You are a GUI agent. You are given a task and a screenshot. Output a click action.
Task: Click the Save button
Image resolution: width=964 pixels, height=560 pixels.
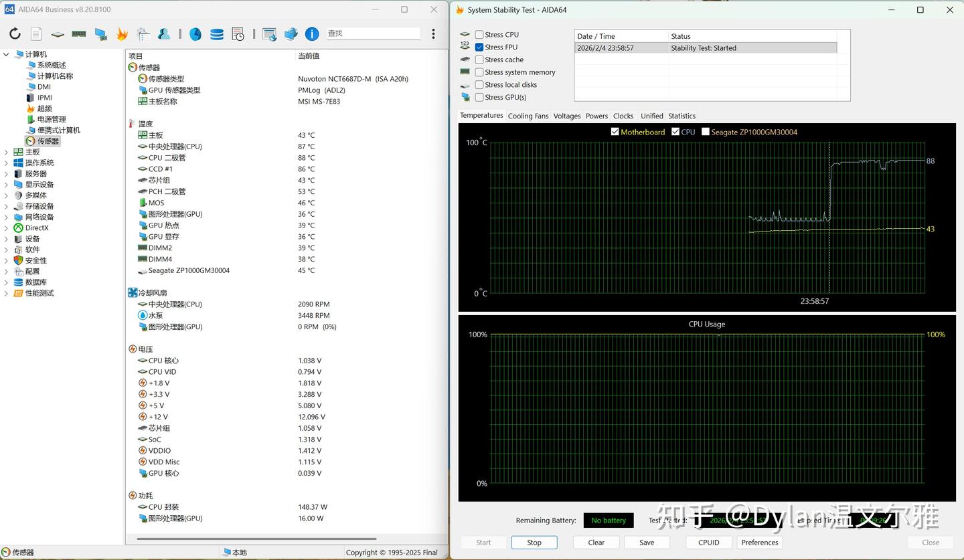pyautogui.click(x=647, y=543)
